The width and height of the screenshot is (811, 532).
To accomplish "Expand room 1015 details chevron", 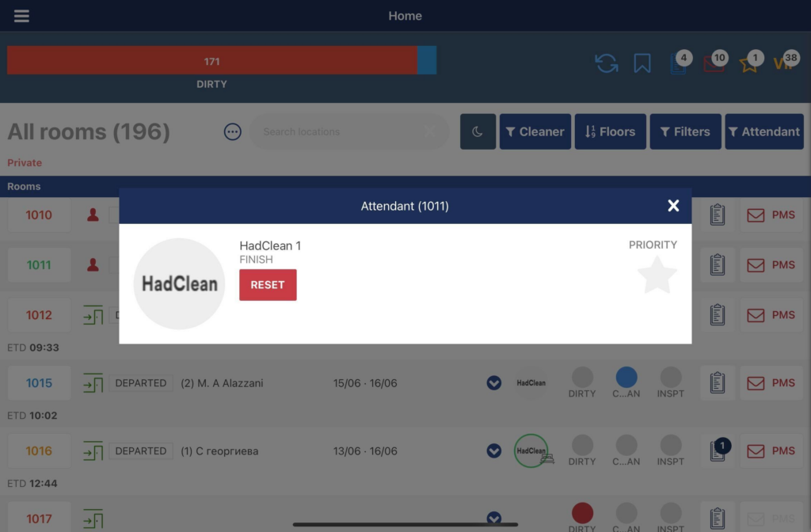I will point(494,383).
